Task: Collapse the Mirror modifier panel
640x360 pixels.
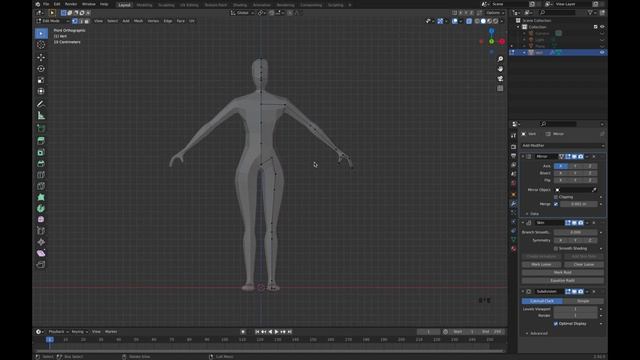Action: [523, 157]
